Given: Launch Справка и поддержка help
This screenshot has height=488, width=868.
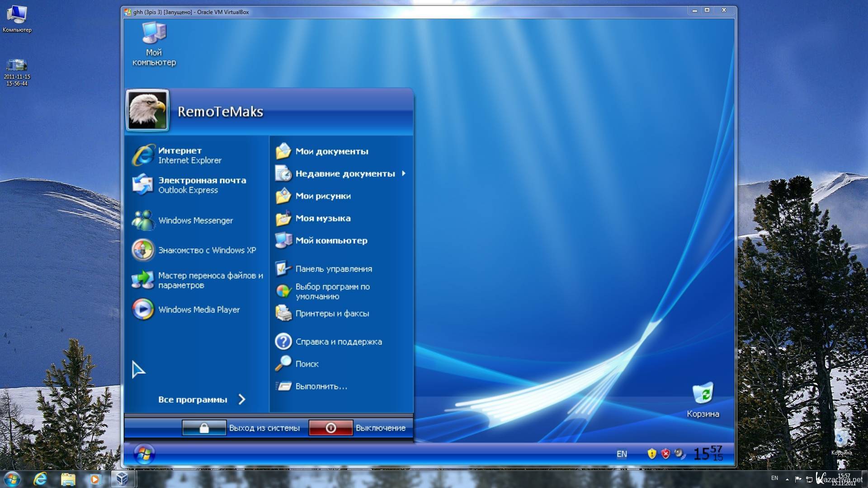Looking at the screenshot, I should pyautogui.click(x=339, y=341).
